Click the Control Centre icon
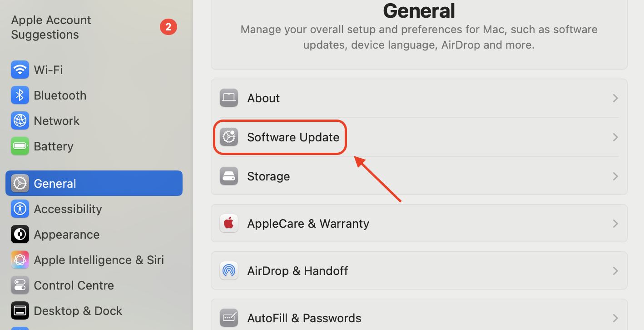Viewport: 644px width, 330px height. pos(20,285)
